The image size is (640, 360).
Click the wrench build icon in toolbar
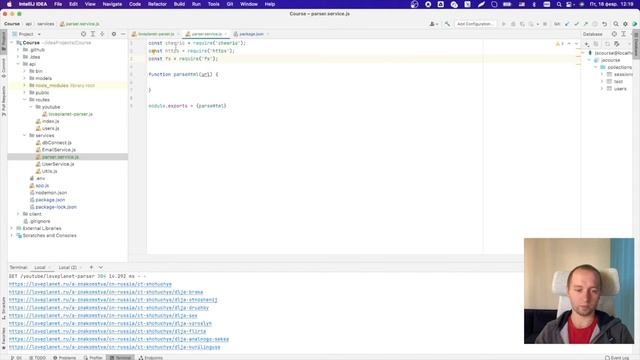click(447, 24)
